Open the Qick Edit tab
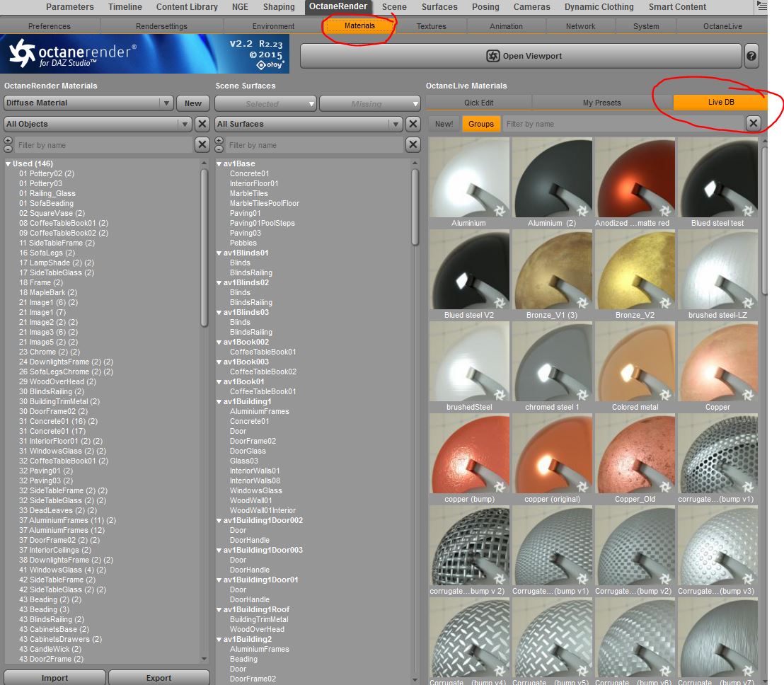 tap(478, 103)
